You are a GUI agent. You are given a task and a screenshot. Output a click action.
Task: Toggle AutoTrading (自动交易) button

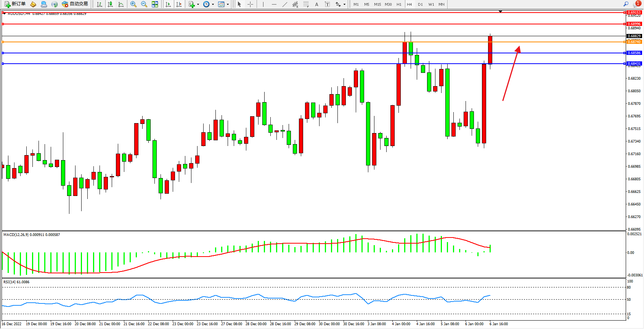pos(75,4)
